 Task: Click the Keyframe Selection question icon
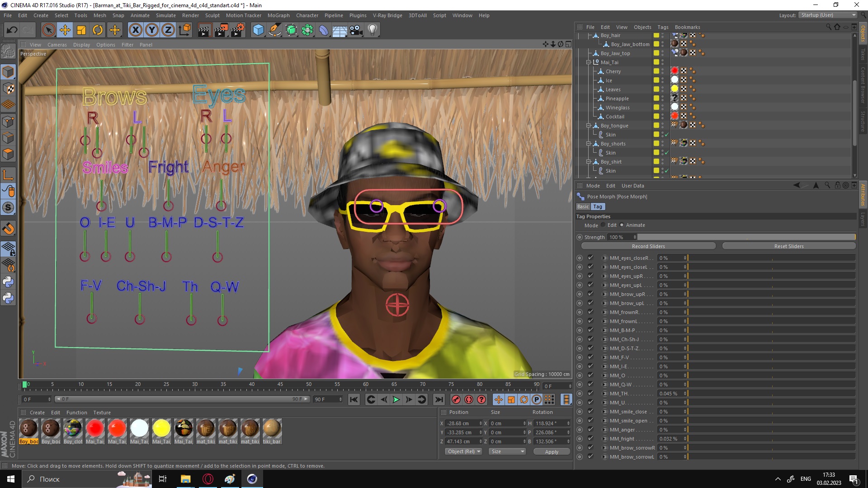pos(481,399)
